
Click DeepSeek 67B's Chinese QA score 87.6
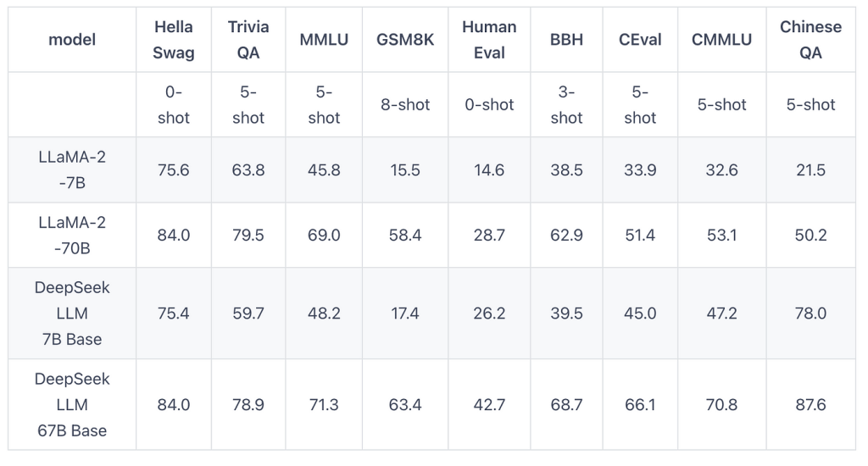811,405
